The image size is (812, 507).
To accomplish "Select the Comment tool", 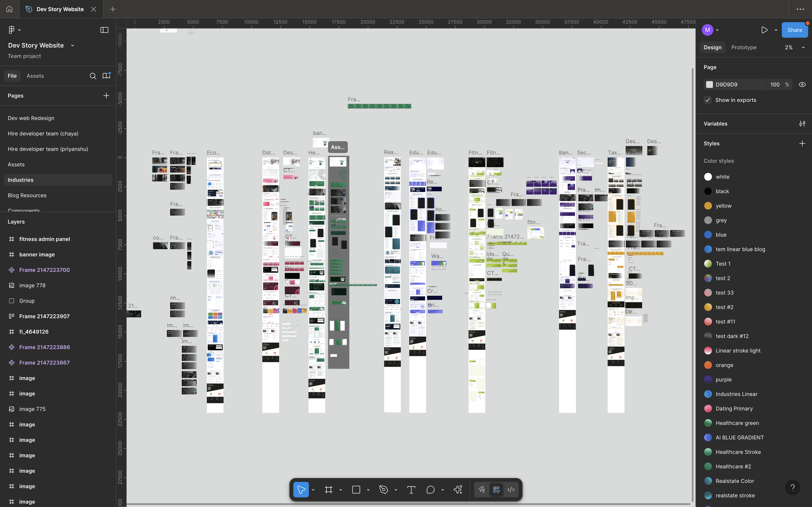I will click(430, 490).
